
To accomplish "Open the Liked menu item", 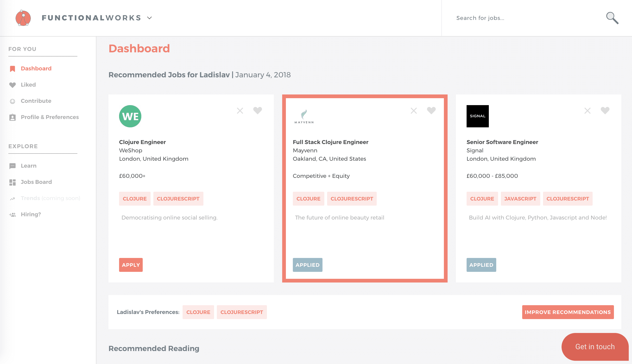I will (28, 85).
